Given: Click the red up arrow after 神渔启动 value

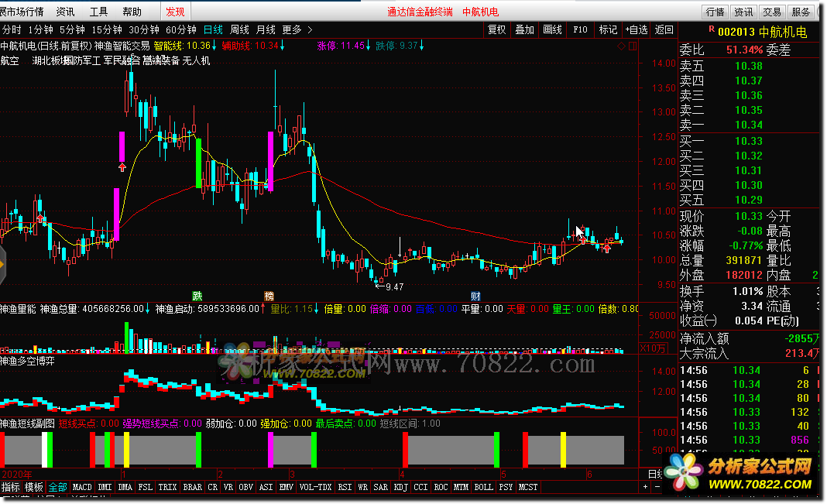Looking at the screenshot, I should pos(263,308).
